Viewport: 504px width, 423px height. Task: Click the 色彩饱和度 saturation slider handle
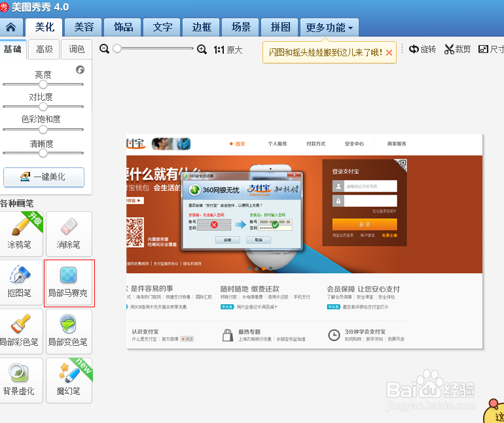pos(43,129)
